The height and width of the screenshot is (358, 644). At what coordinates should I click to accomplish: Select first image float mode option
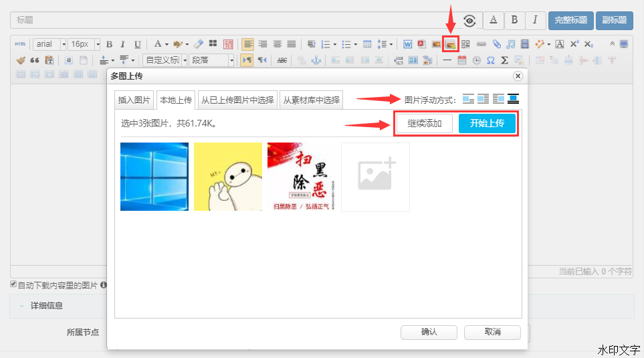click(x=468, y=98)
